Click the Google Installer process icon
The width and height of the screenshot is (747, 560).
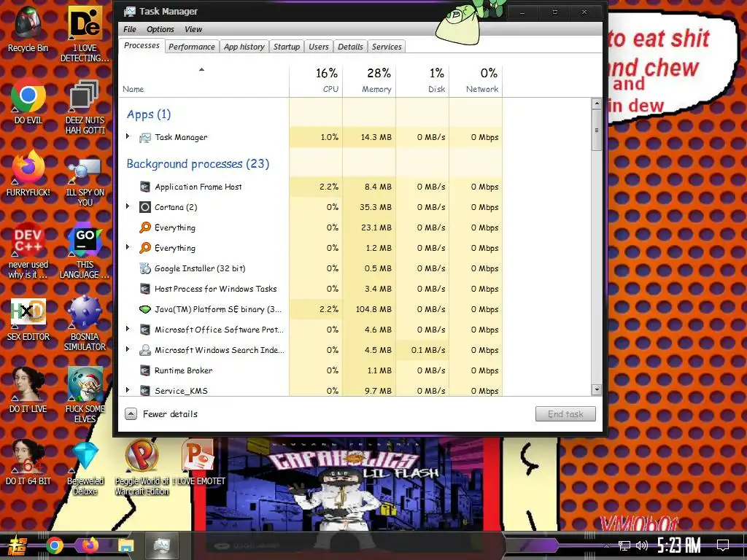[x=145, y=268]
